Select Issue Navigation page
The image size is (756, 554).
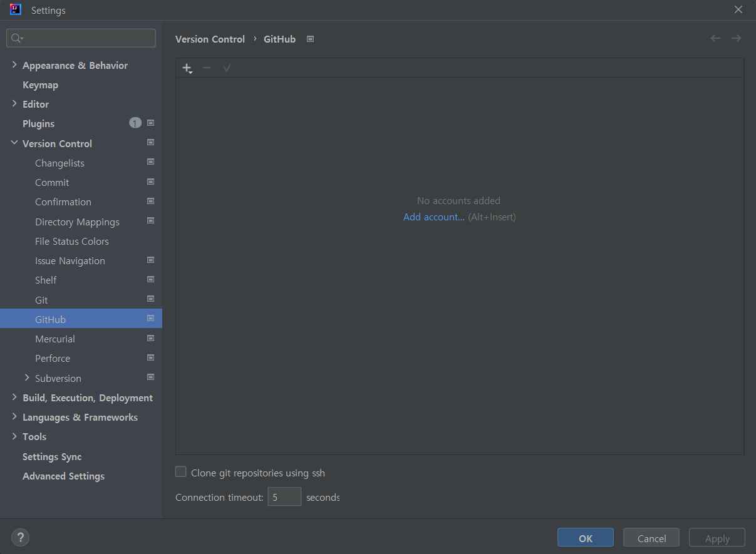tap(70, 260)
